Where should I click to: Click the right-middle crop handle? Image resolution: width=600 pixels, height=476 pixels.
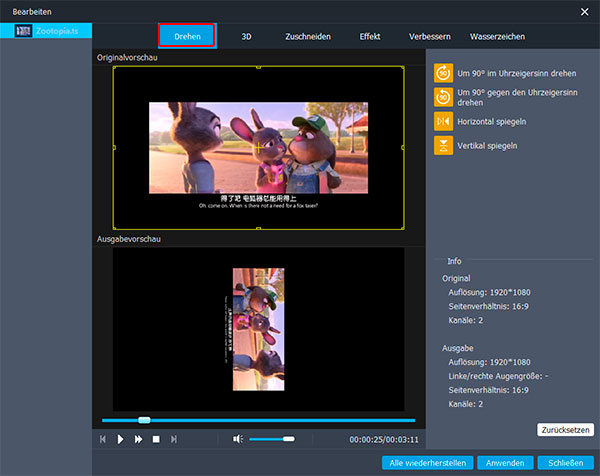403,147
